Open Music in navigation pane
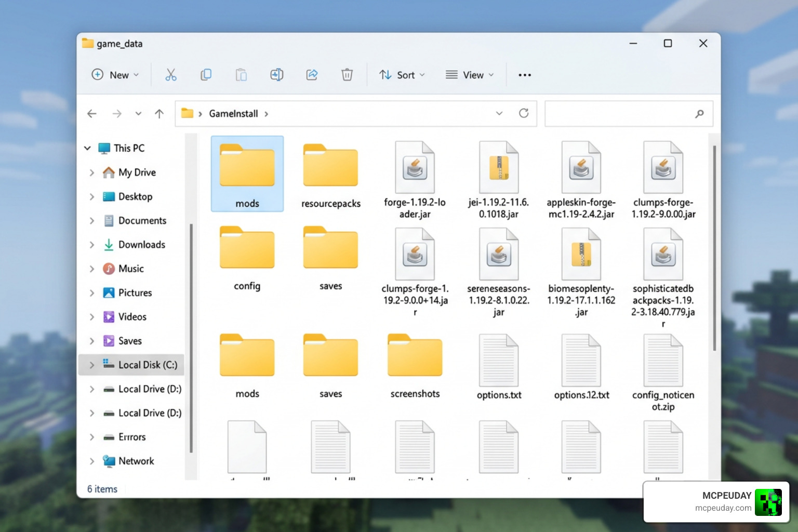The height and width of the screenshot is (532, 798). [131, 269]
